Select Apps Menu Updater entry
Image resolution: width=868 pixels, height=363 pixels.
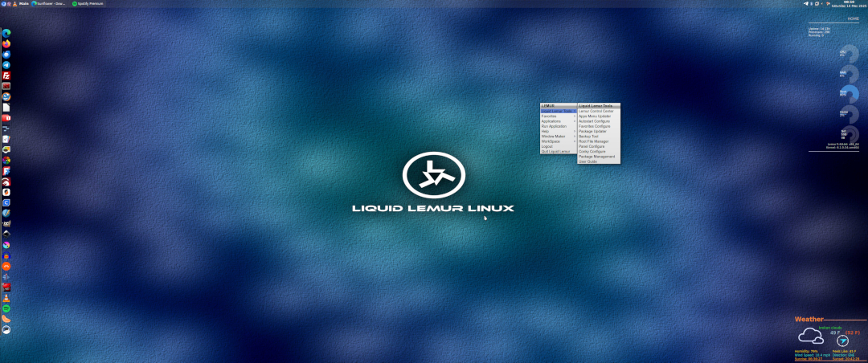(x=599, y=116)
